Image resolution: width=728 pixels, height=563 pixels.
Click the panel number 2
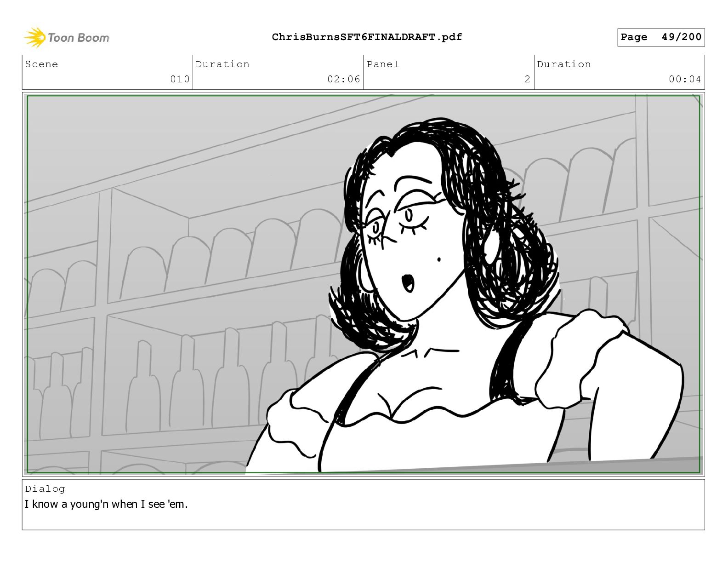pos(528,79)
